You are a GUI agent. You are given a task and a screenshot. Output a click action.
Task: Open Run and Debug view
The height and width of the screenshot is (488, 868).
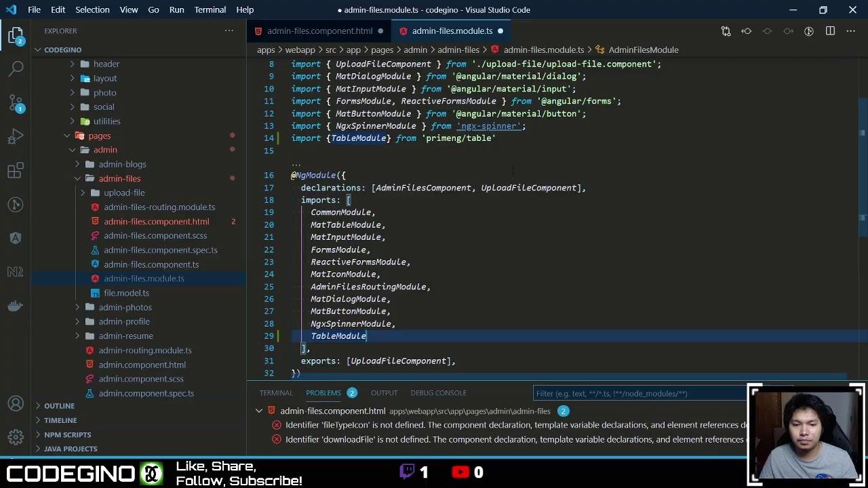(x=16, y=138)
